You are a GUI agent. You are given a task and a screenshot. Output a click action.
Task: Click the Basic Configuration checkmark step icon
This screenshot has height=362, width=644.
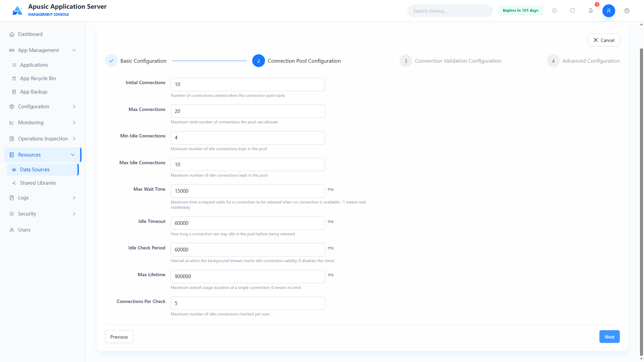tap(111, 61)
